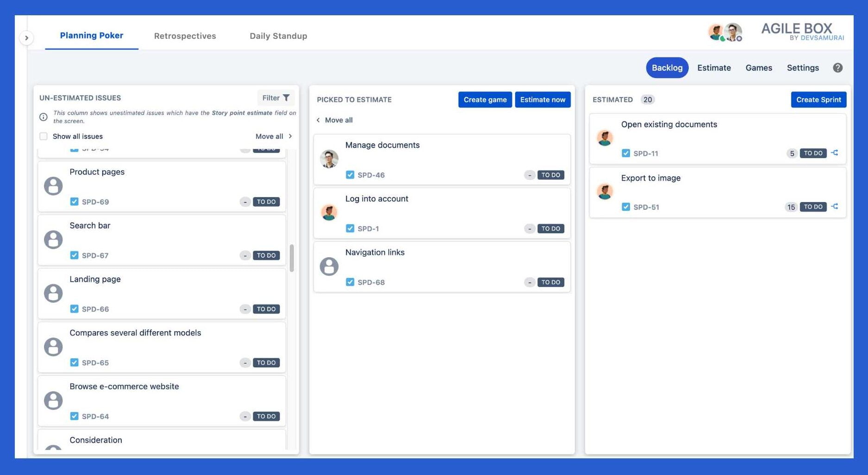Uncheck the SPD-69 issue checkbox

(x=74, y=202)
